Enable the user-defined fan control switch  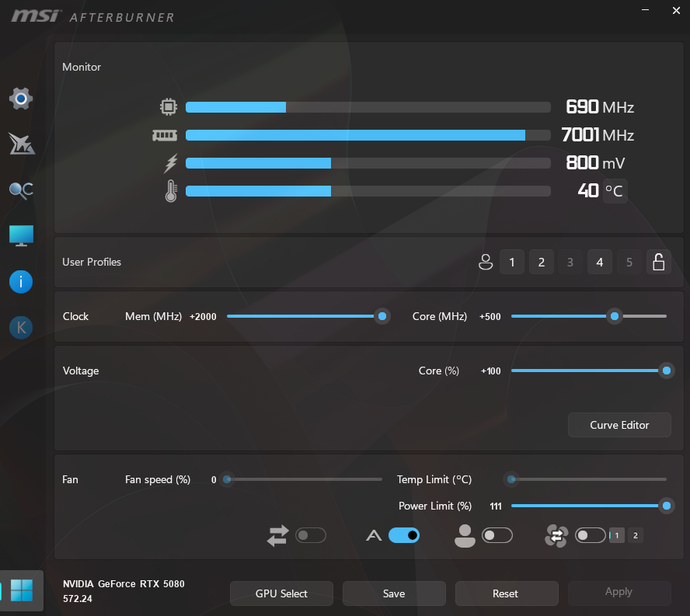coord(497,535)
